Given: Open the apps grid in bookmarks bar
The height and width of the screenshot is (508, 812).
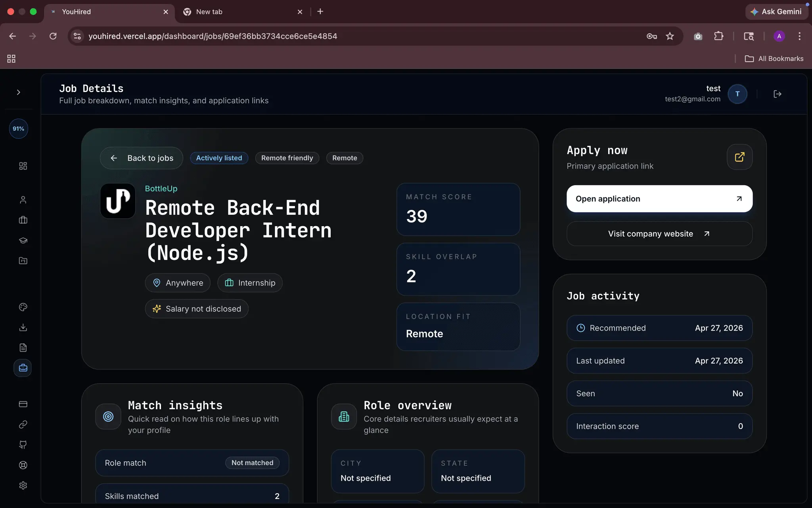Looking at the screenshot, I should 11,59.
